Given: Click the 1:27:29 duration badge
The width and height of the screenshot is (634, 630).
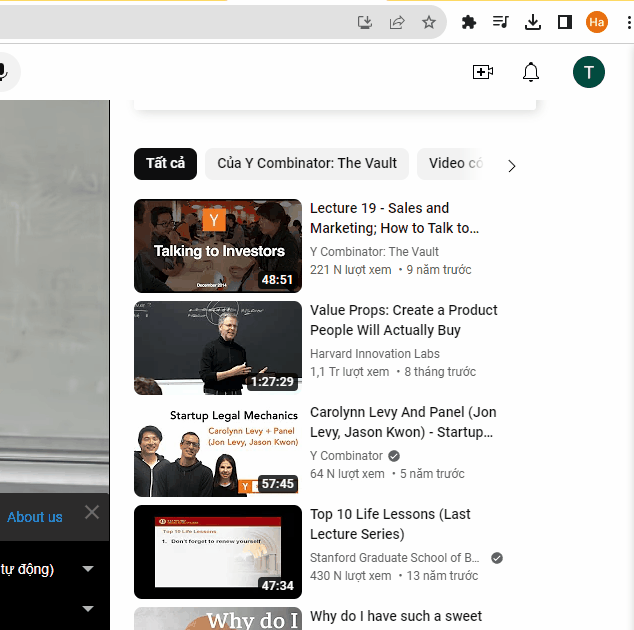Looking at the screenshot, I should click(x=272, y=381).
